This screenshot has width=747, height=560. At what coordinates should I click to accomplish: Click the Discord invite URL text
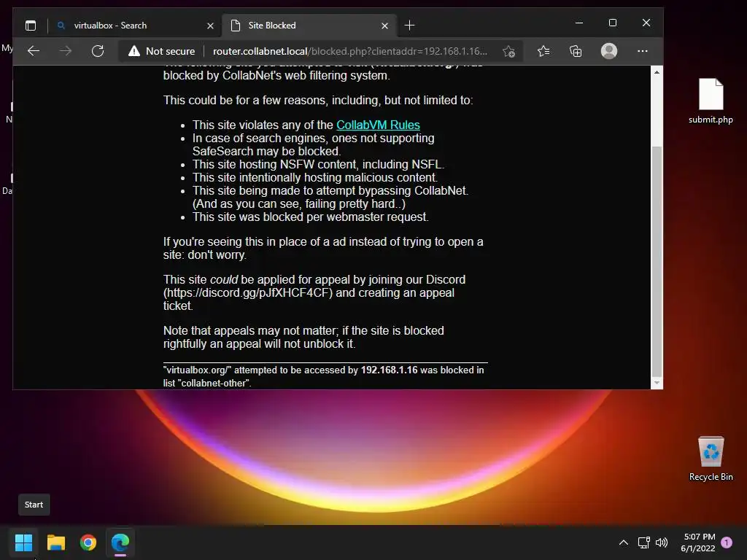point(248,293)
